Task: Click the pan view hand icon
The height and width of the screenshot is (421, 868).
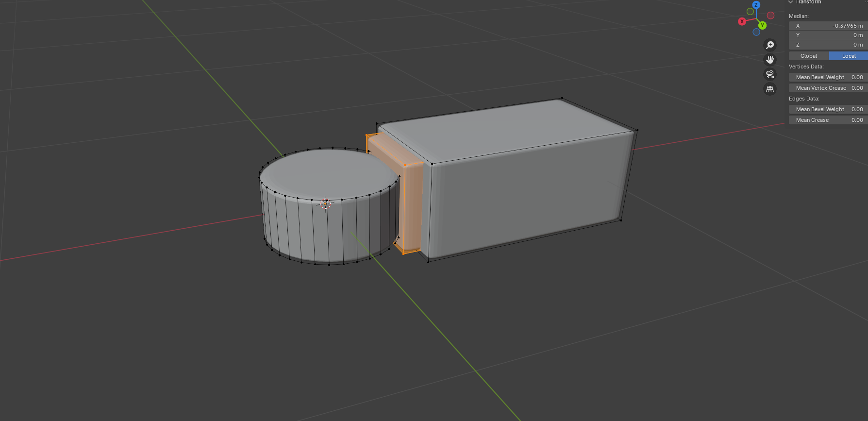Action: point(770,60)
